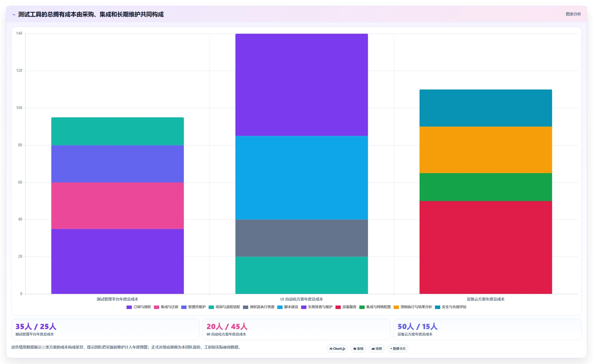
Task: Select the green 集成与网络配置 segment in 设备云方案 bar
Action: tap(486, 187)
